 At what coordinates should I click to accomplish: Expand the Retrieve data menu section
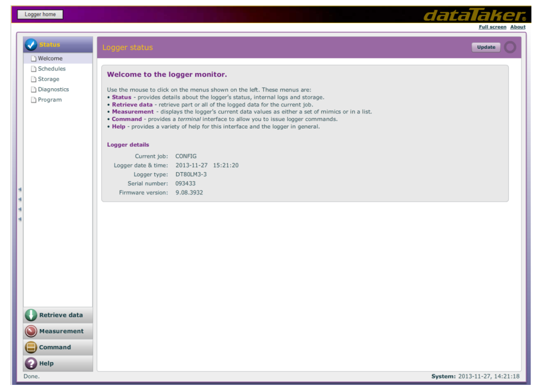pos(61,315)
